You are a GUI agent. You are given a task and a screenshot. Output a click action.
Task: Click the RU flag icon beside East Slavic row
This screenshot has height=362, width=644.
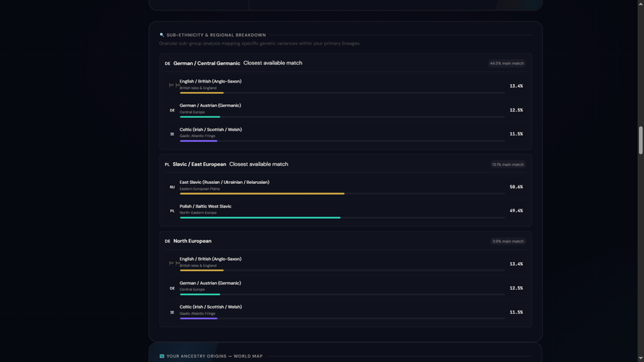pyautogui.click(x=172, y=188)
